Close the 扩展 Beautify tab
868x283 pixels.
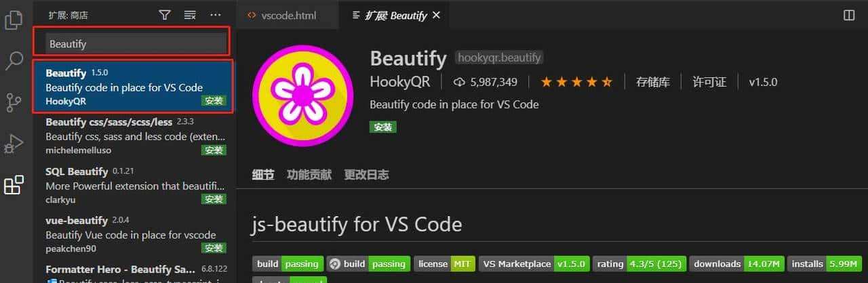[x=436, y=15]
